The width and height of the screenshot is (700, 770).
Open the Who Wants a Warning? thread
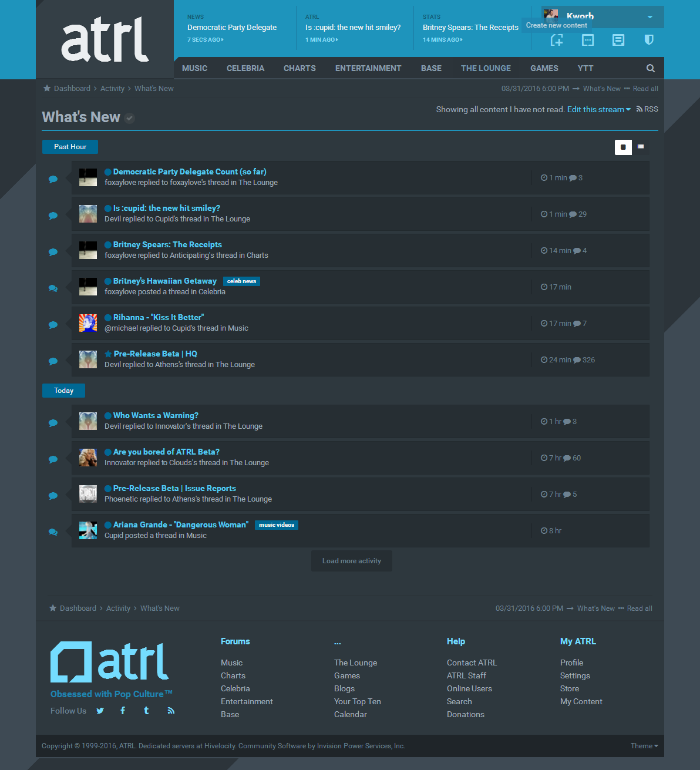click(x=156, y=416)
